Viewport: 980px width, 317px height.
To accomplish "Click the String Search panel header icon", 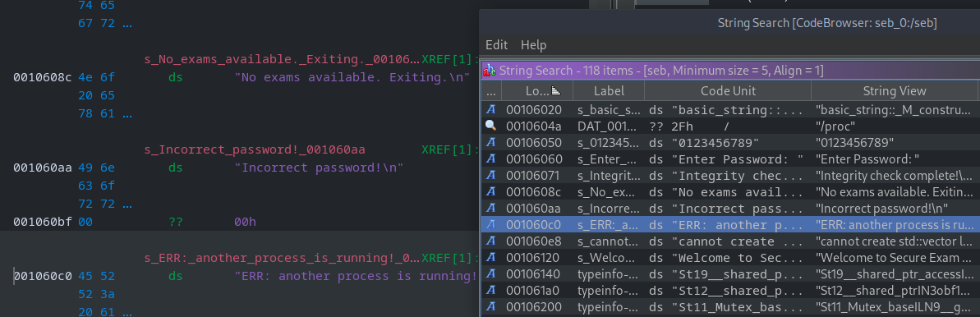I will (x=490, y=70).
